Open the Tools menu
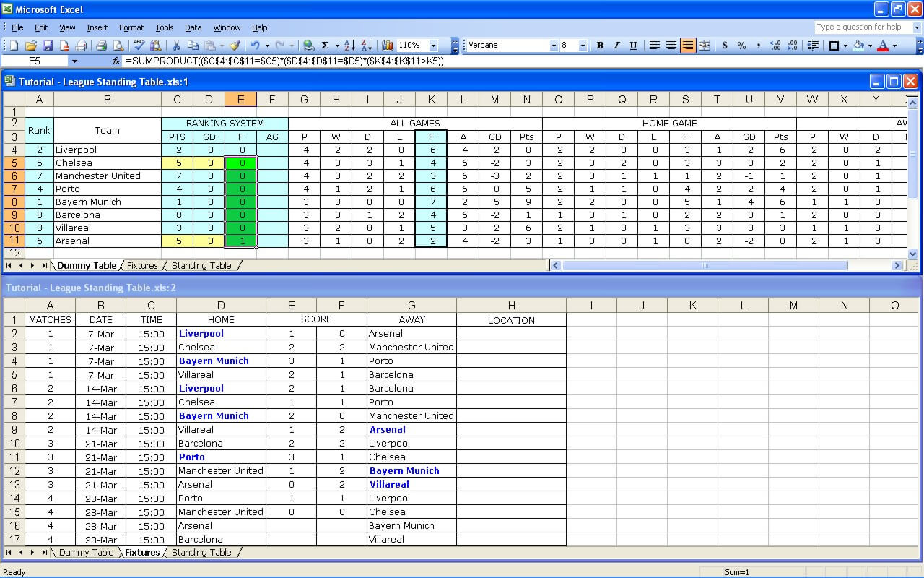This screenshot has height=578, width=924. [165, 27]
